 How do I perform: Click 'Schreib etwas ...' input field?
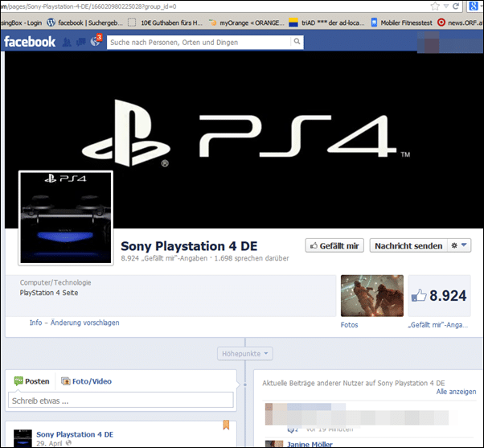click(121, 400)
